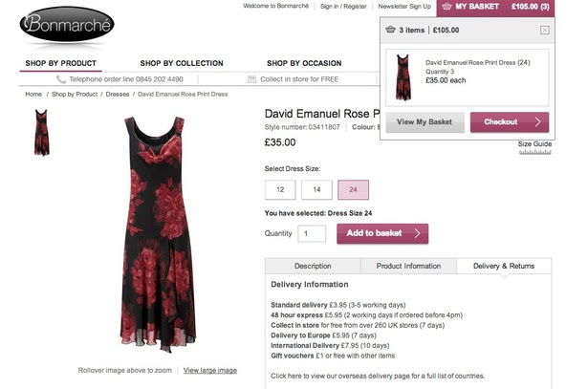
Task: Open the View large image link
Action: point(210,370)
